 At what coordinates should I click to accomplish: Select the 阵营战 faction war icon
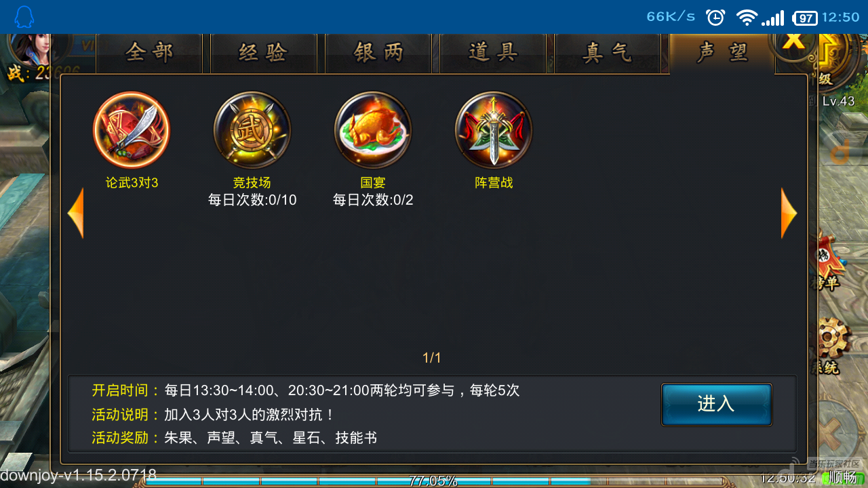[x=494, y=130]
